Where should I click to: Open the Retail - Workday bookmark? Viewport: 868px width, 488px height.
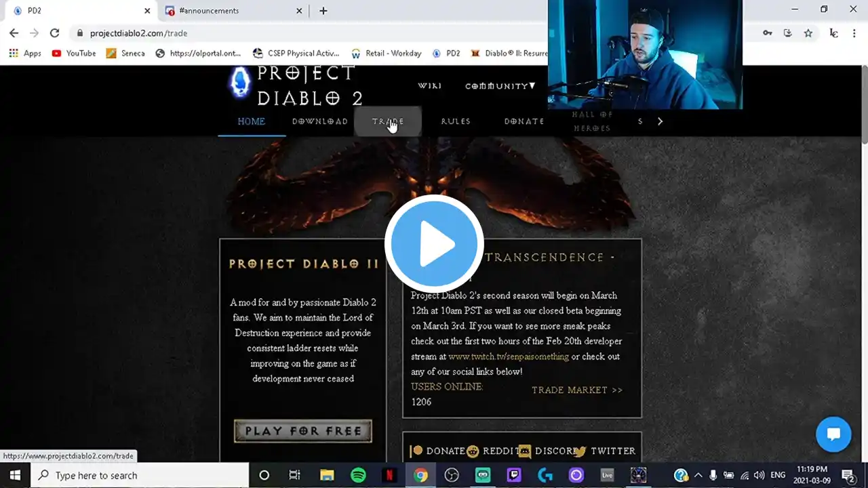(x=387, y=53)
